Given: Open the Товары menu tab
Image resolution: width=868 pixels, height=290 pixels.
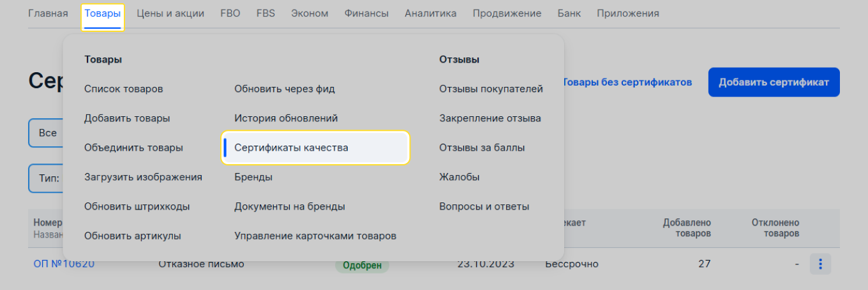Looking at the screenshot, I should tap(102, 13).
